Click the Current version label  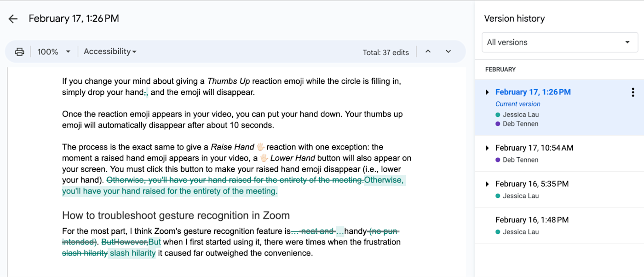(517, 104)
